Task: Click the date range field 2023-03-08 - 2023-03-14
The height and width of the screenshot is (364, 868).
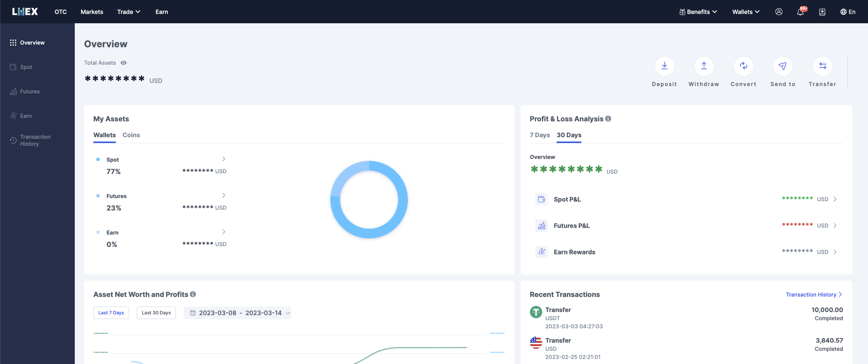Action: (237, 313)
